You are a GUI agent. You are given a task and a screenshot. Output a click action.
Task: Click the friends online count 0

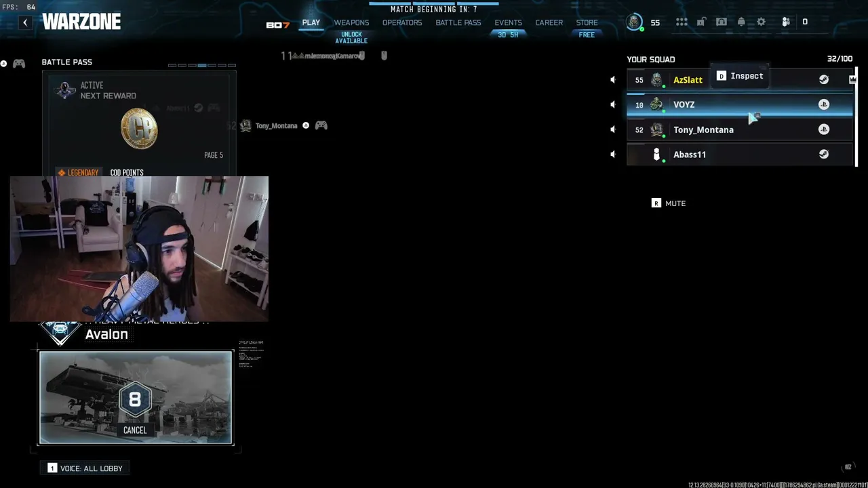pos(805,22)
